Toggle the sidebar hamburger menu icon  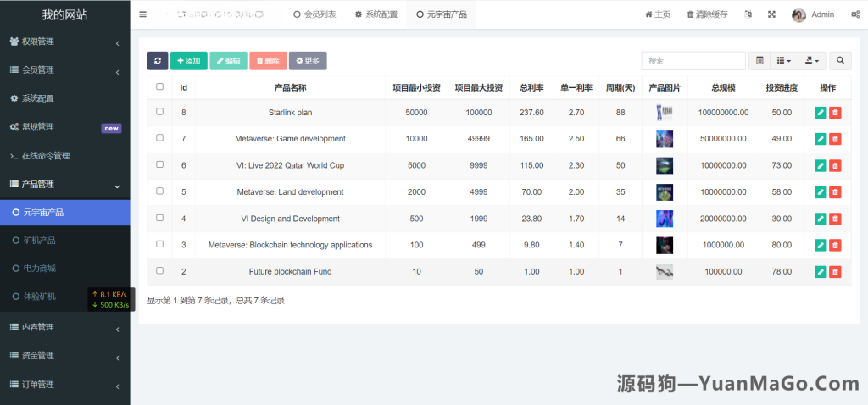pyautogui.click(x=142, y=14)
